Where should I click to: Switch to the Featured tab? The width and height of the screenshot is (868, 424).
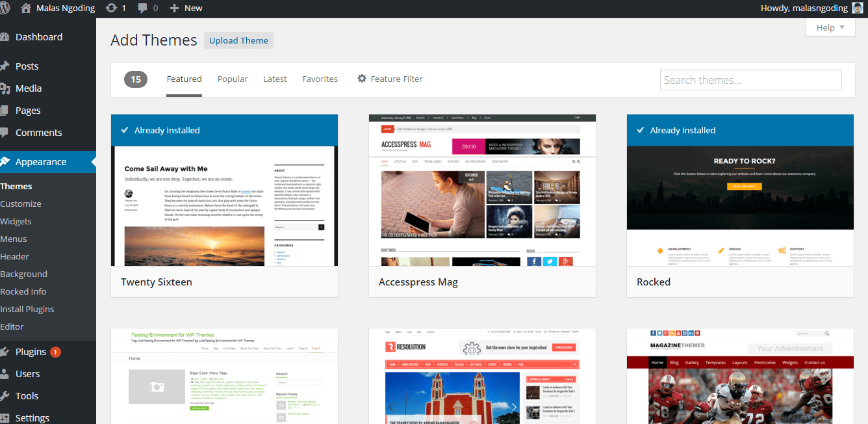tap(184, 79)
